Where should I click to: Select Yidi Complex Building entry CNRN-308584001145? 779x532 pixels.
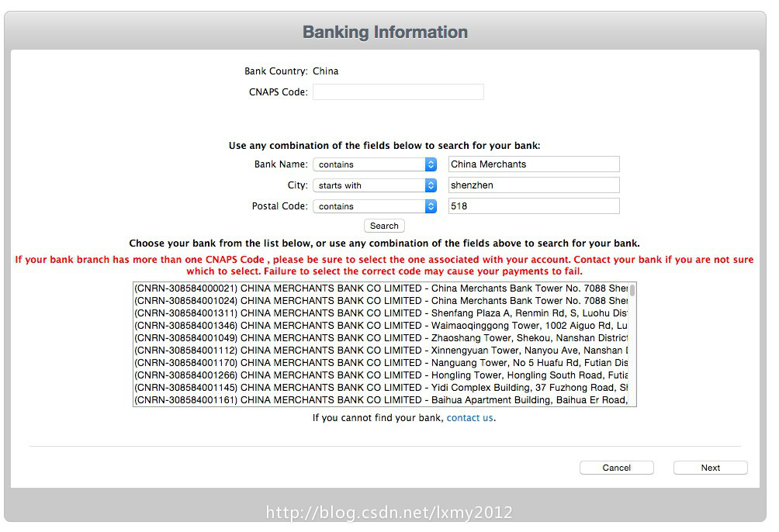point(380,388)
